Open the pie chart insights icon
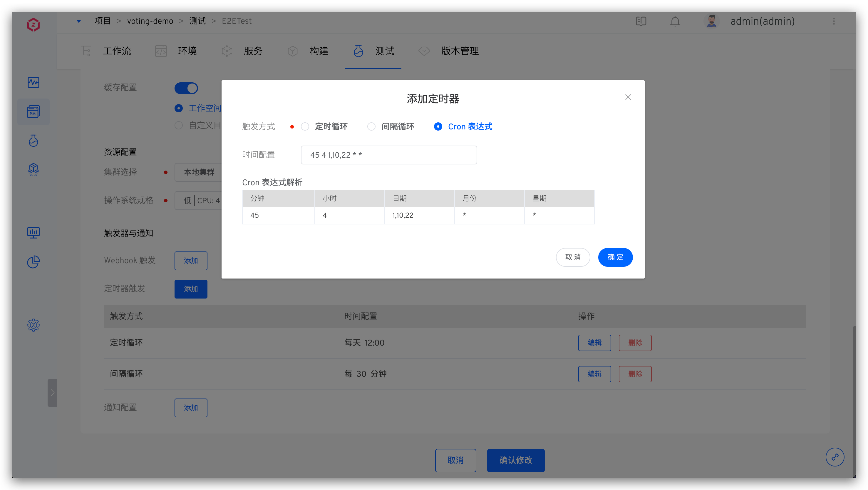 click(x=33, y=262)
